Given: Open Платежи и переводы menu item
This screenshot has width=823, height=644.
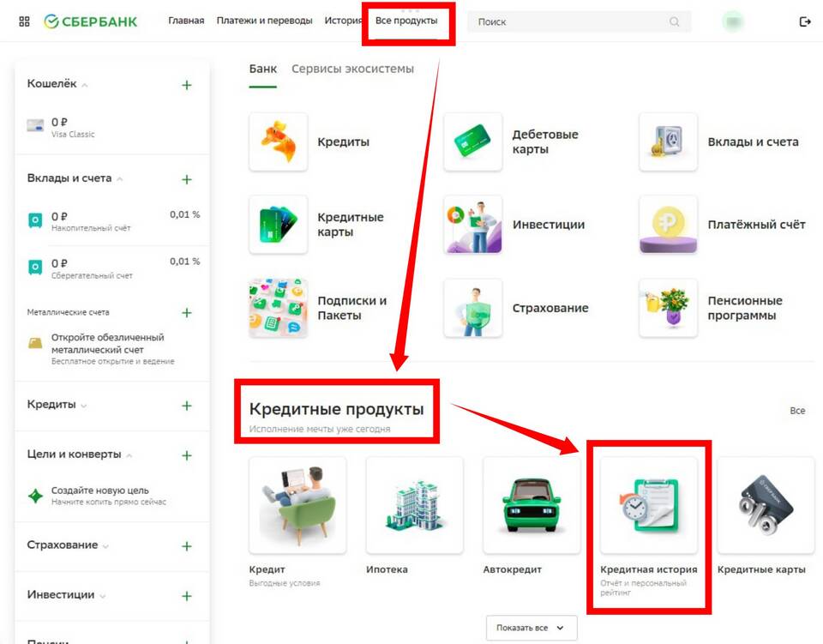Looking at the screenshot, I should point(264,21).
